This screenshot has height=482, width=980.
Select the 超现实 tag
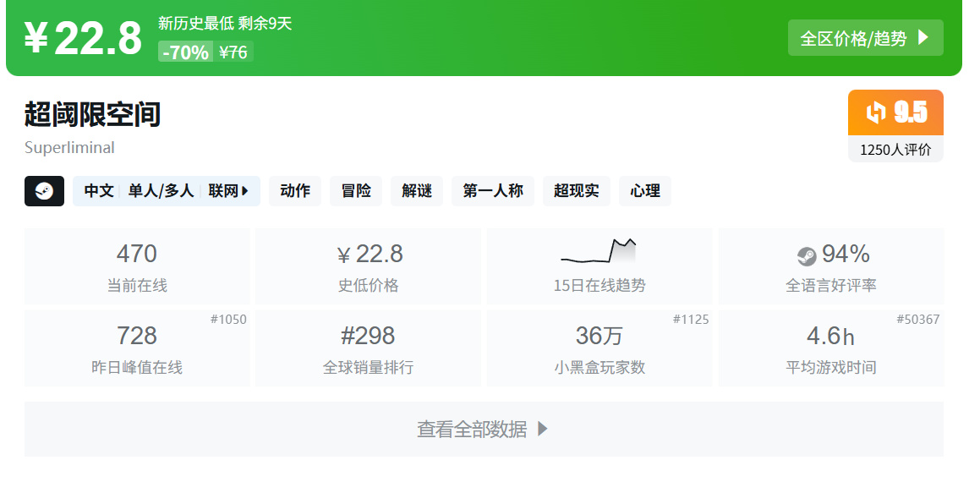(577, 191)
